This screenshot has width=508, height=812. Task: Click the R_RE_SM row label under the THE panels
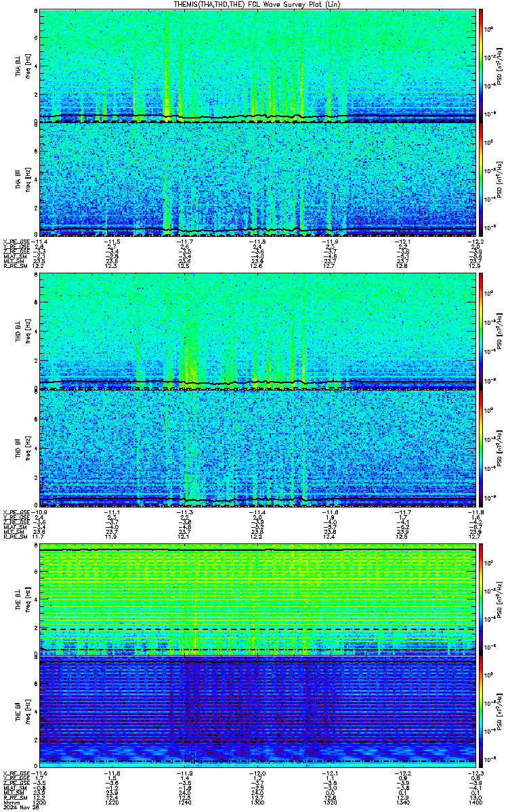[x=14, y=798]
